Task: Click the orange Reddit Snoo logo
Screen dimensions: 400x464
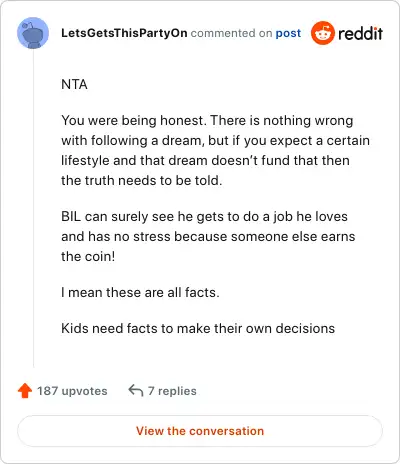Action: pos(322,33)
